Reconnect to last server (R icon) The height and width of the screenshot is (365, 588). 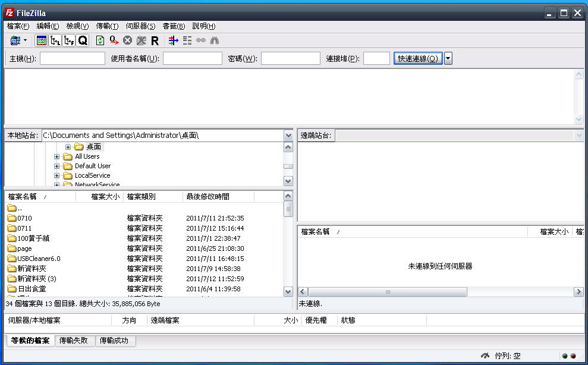[155, 40]
